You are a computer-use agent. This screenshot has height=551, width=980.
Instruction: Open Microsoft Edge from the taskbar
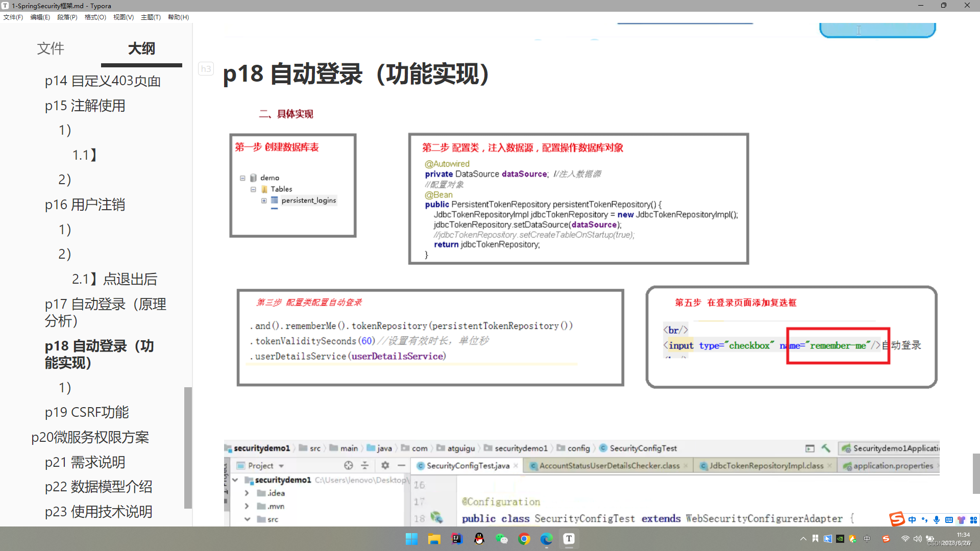[x=546, y=539]
